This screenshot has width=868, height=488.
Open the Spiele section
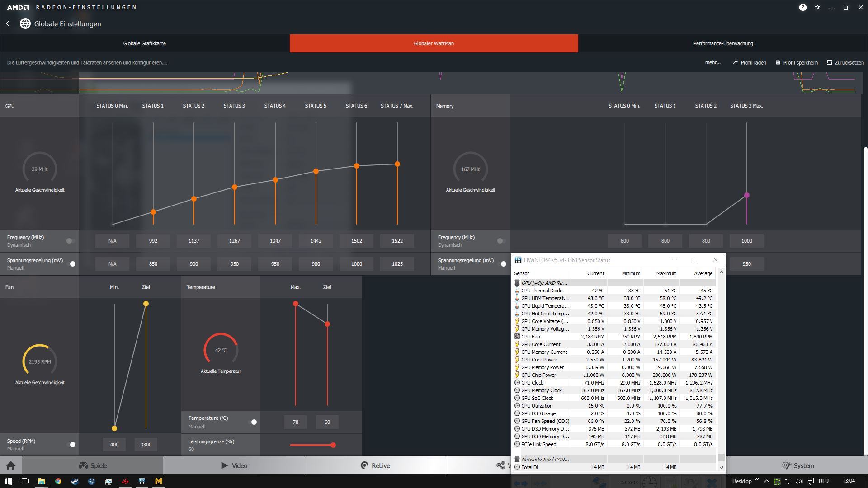[x=93, y=465]
